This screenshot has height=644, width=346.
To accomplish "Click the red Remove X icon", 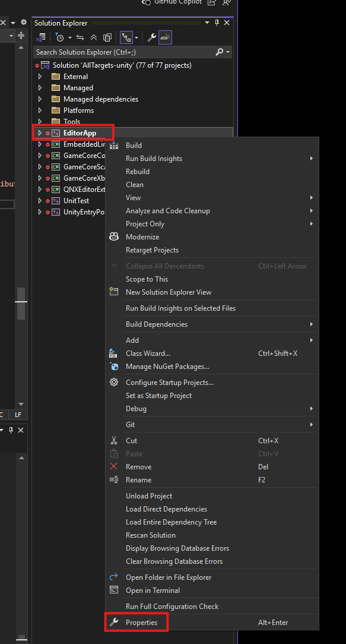I will (114, 466).
